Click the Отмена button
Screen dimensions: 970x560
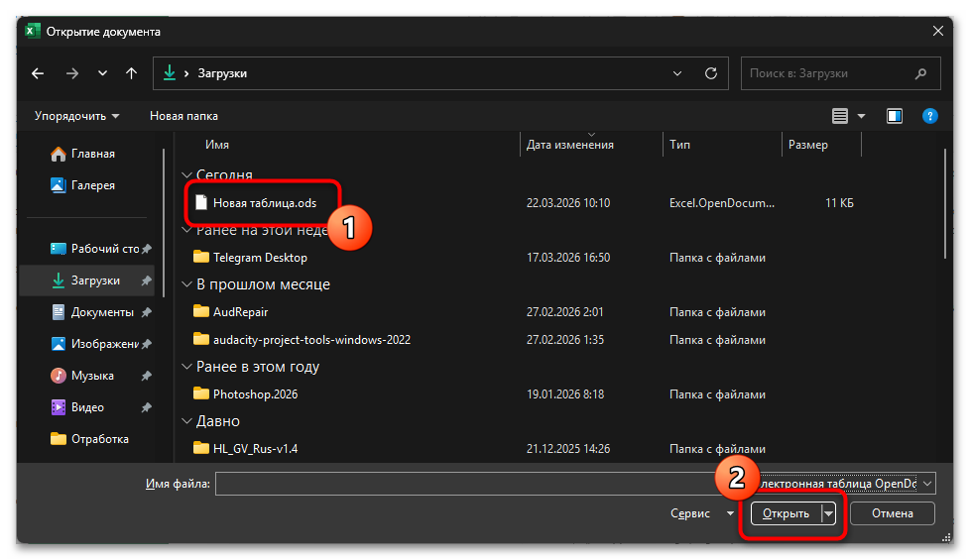(892, 513)
